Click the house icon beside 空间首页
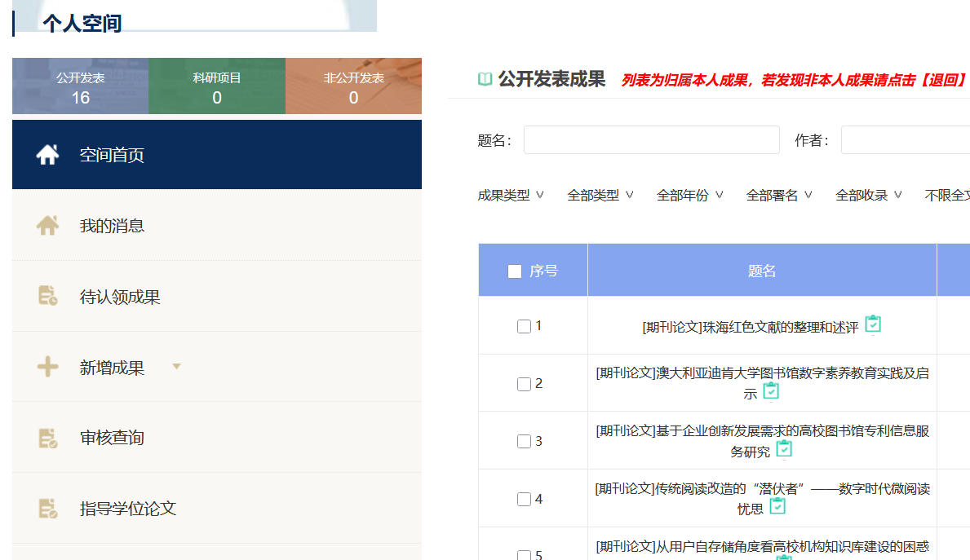970x560 pixels. coord(47,155)
